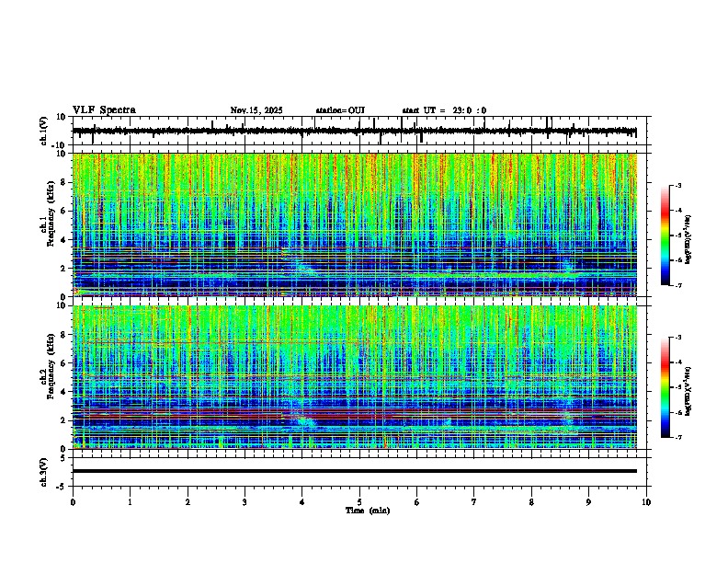The height and width of the screenshot is (563, 728).
Task: Click the '10' label ending the time axis
Action: tap(646, 502)
